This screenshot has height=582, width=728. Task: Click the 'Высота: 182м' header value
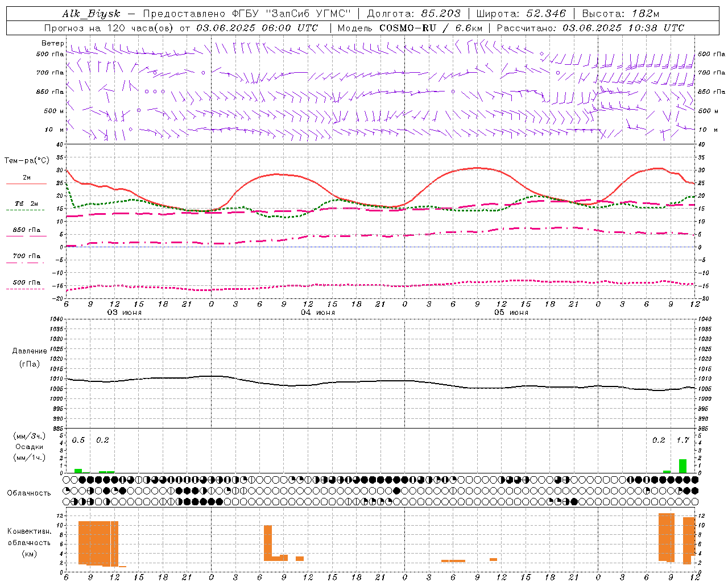621,14
